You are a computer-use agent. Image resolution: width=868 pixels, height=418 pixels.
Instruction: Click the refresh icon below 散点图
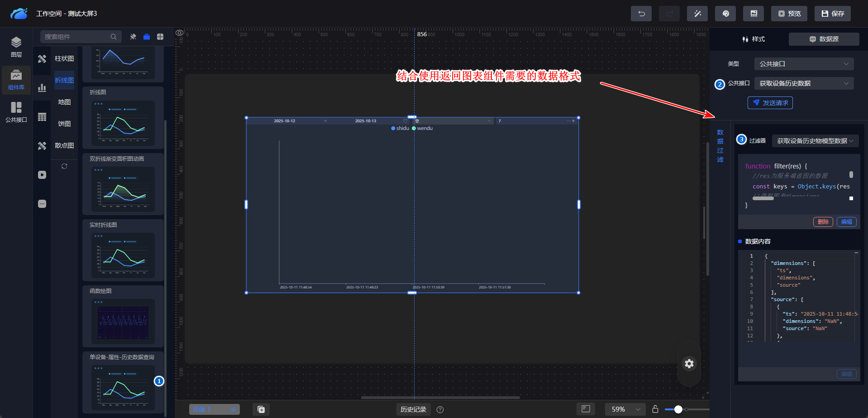click(64, 166)
